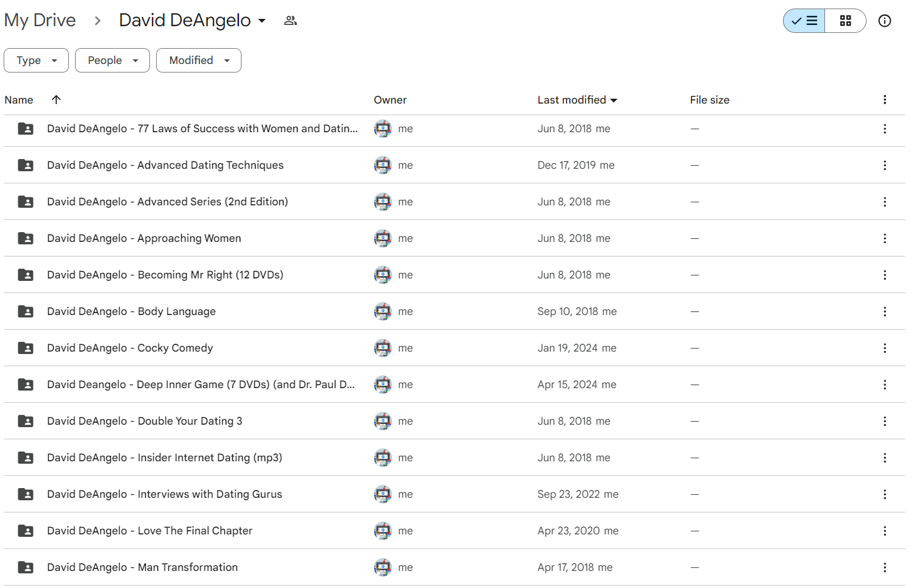Click the folder icon of Cocky Comedy
The height and width of the screenshot is (588, 911).
point(26,348)
